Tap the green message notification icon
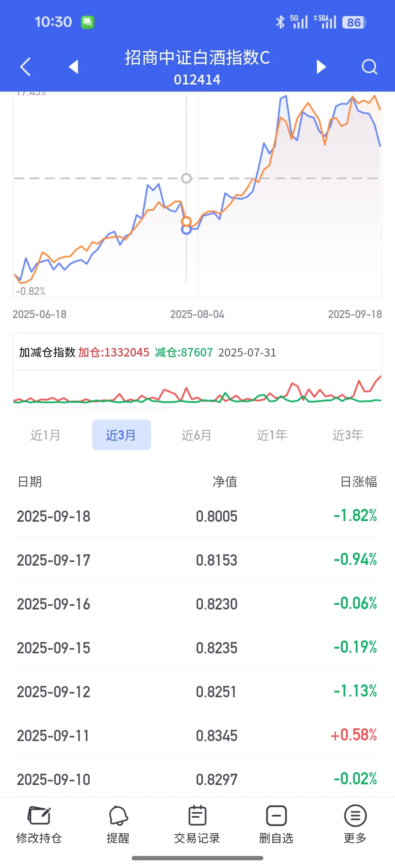The width and height of the screenshot is (395, 868). (x=88, y=22)
